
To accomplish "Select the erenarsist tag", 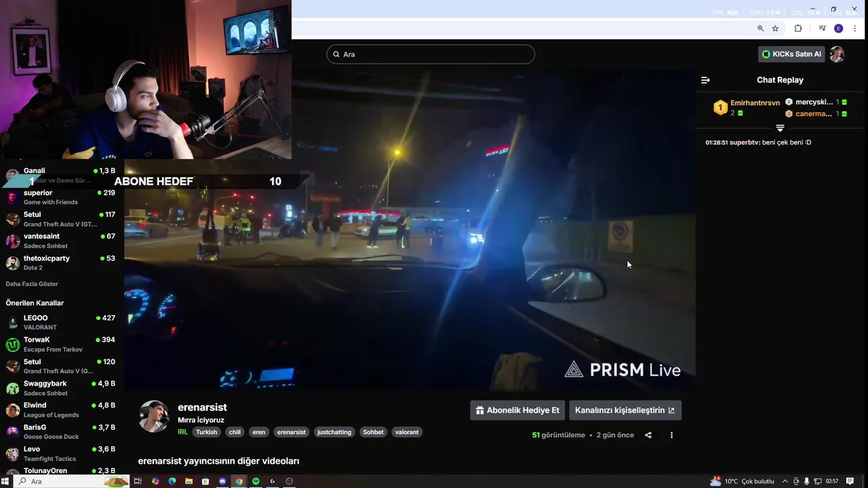I will tap(292, 432).
